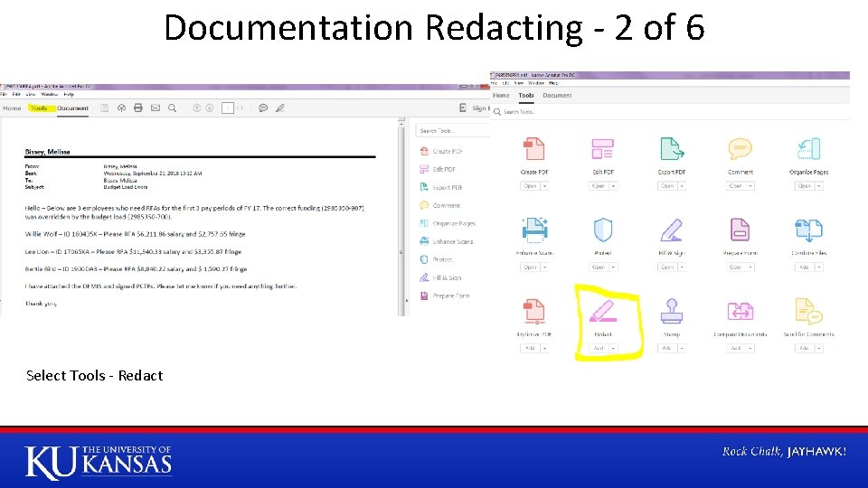868x488 pixels.
Task: Open Export PDF in document window side panel
Action: click(x=441, y=187)
